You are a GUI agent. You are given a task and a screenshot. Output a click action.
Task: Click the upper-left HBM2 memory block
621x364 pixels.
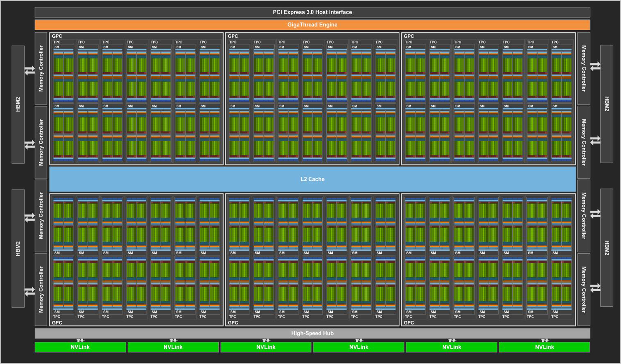(x=18, y=104)
